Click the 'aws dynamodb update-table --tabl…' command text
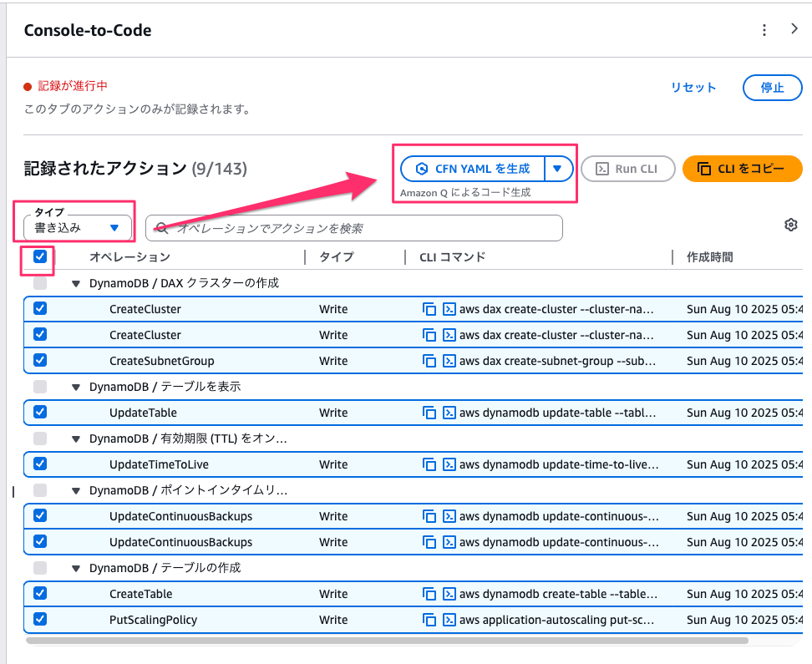812x664 pixels. pos(557,413)
